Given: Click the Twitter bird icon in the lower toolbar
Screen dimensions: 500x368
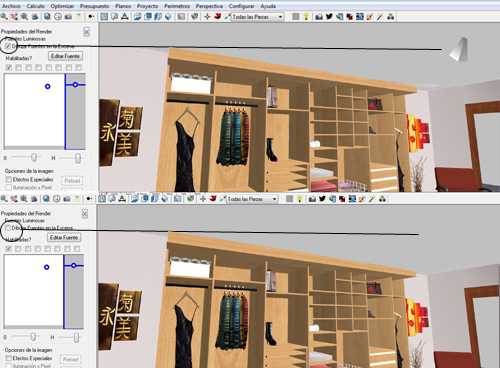Looking at the screenshot, I should pos(322,199).
